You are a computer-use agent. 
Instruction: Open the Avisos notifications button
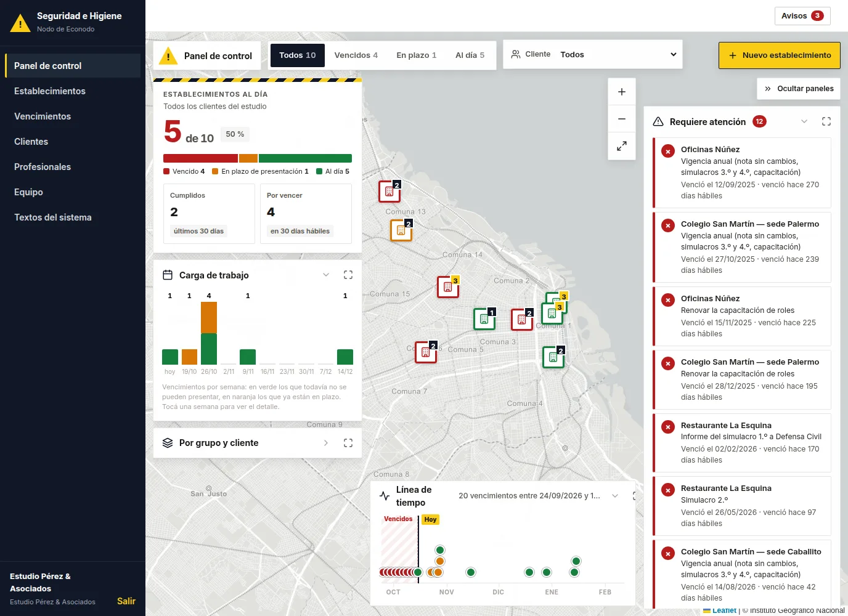point(802,16)
